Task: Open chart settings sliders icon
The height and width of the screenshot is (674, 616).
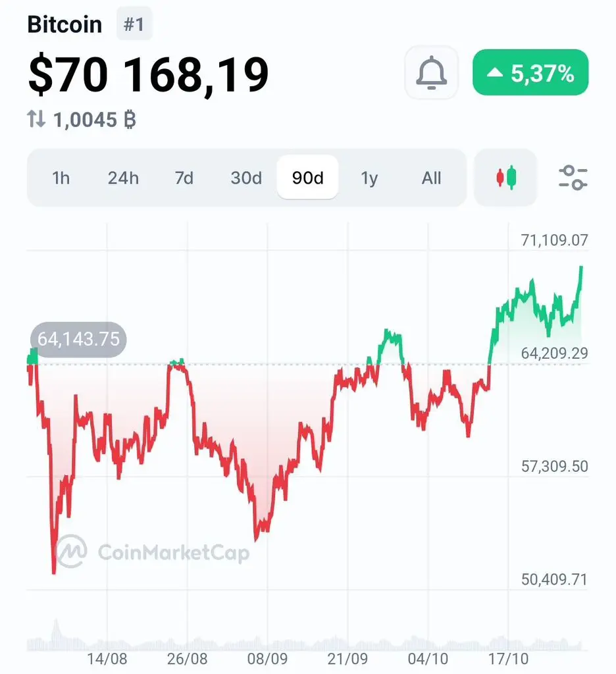Action: 573,178
